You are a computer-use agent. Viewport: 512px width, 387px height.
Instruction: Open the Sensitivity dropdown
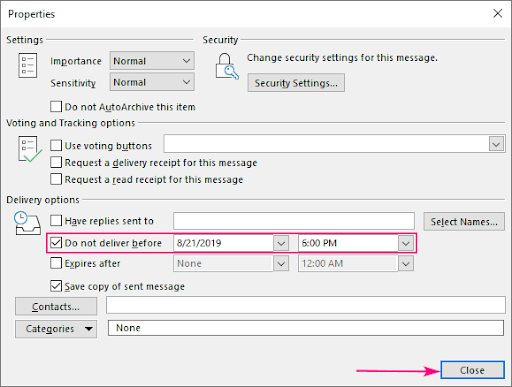(152, 82)
